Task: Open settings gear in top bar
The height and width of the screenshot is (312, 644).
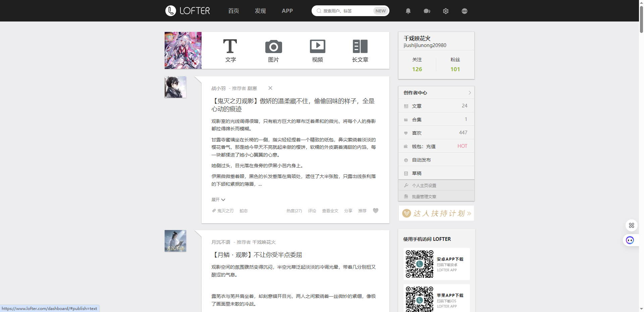Action: coord(445,11)
